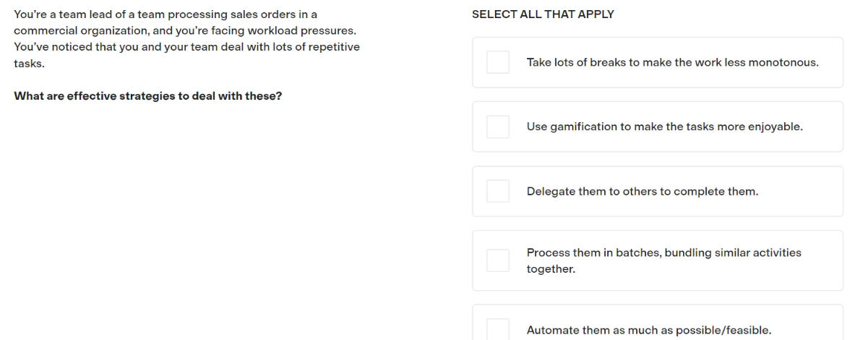This screenshot has width=868, height=340.
Task: Check the Process them in batches checkbox
Action: pyautogui.click(x=498, y=260)
